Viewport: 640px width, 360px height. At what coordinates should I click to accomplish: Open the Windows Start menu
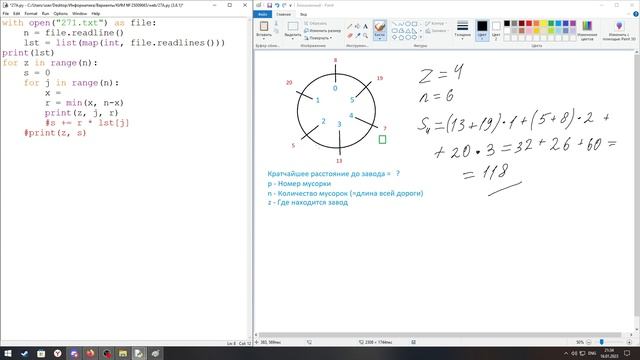click(x=8, y=353)
